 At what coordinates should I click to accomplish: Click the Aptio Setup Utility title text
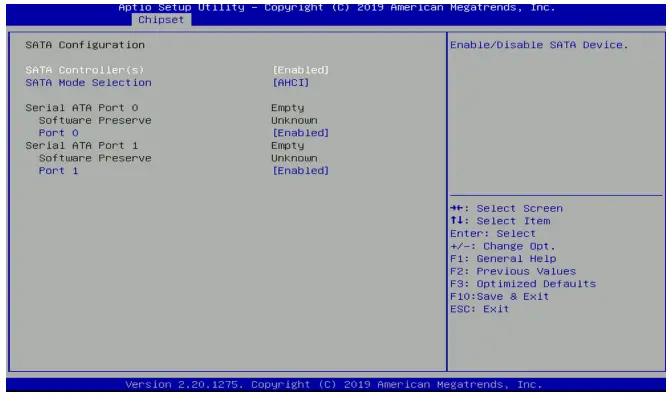[337, 7]
